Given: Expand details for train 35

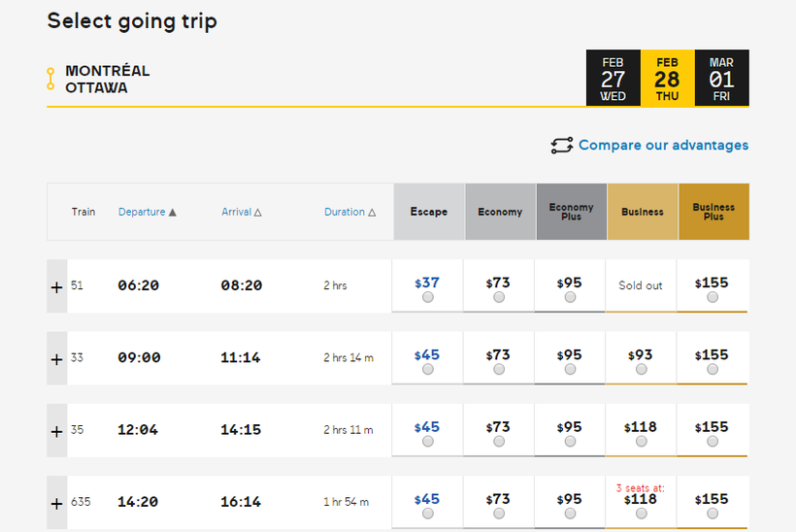Looking at the screenshot, I should (x=56, y=430).
